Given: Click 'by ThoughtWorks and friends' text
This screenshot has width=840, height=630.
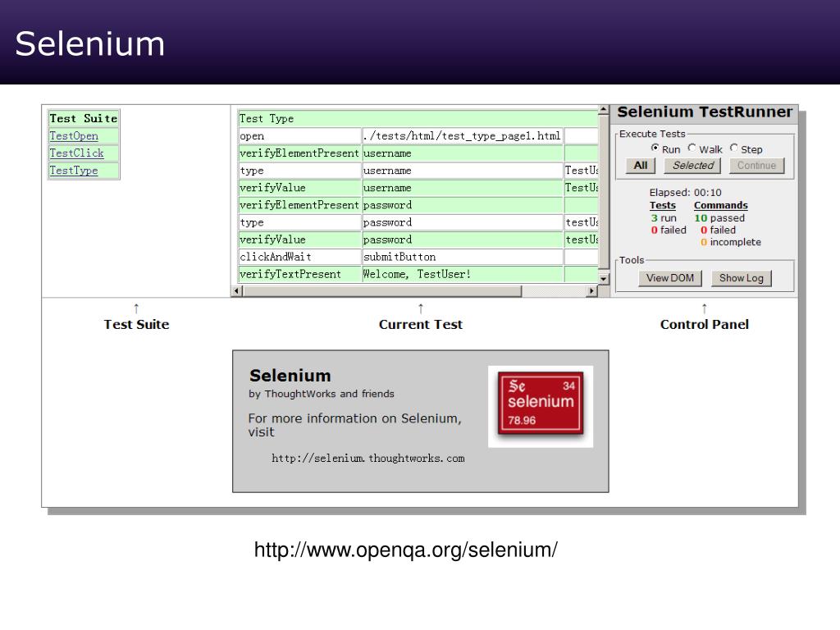Looking at the screenshot, I should [322, 394].
